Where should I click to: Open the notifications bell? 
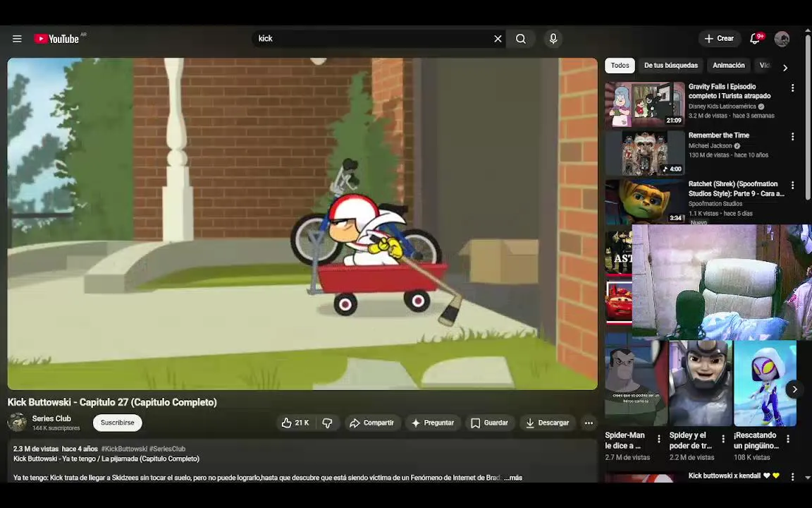coord(755,39)
